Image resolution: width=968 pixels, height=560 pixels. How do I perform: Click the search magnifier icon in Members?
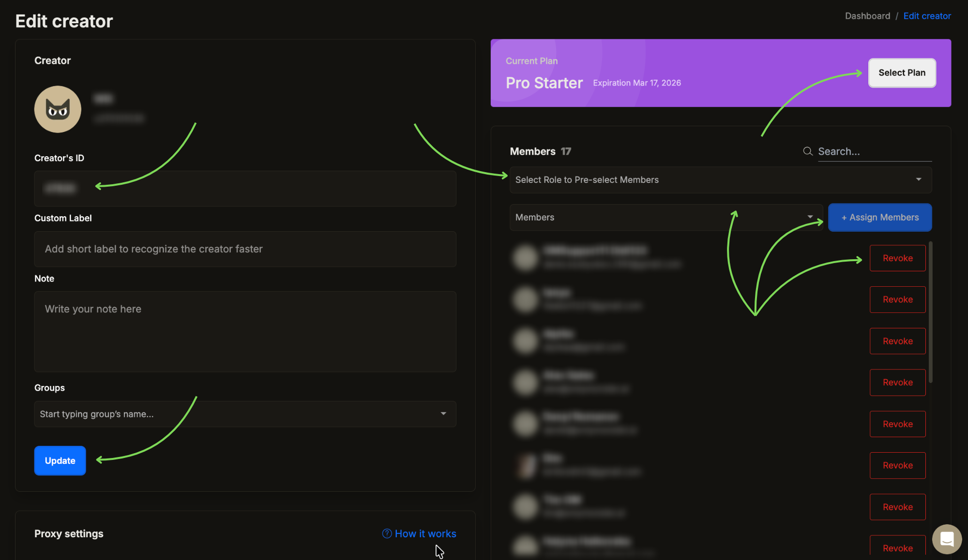tap(807, 151)
